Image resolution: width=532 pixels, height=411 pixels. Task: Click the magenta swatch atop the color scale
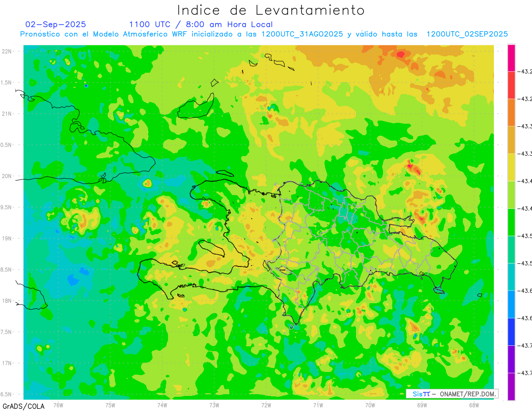(511, 58)
